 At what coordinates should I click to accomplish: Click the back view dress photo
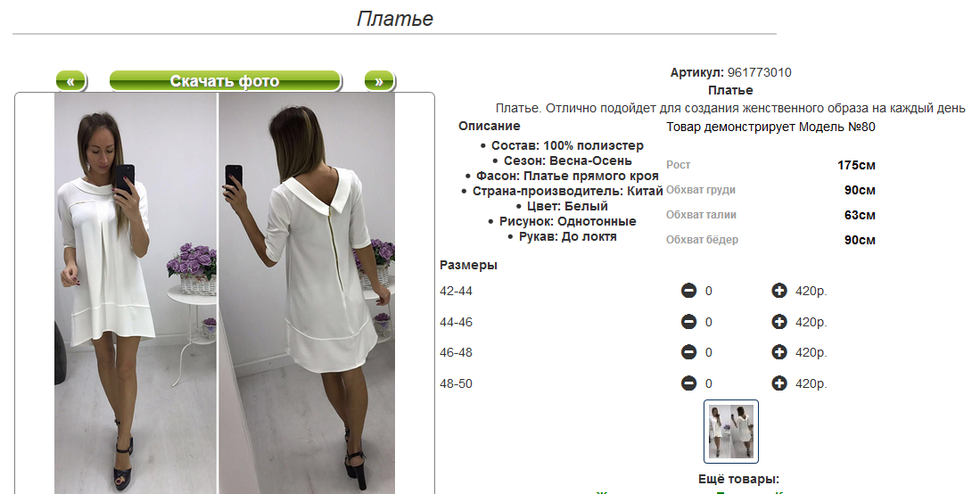(307, 293)
